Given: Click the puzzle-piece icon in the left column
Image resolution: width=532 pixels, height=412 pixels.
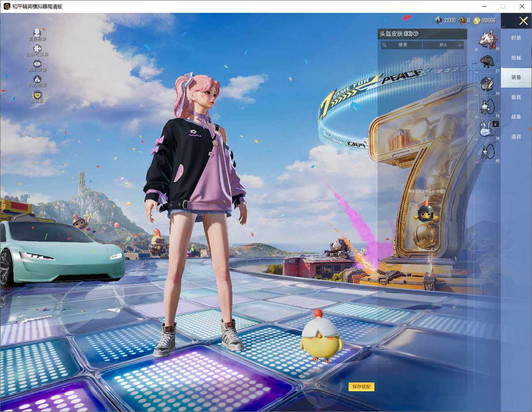Looking at the screenshot, I should click(x=37, y=48).
